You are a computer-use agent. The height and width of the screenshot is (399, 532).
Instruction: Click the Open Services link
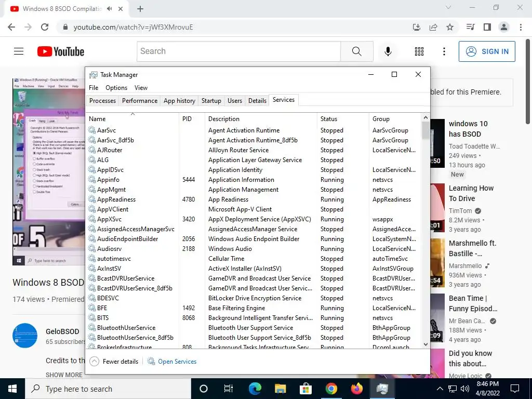[177, 362]
